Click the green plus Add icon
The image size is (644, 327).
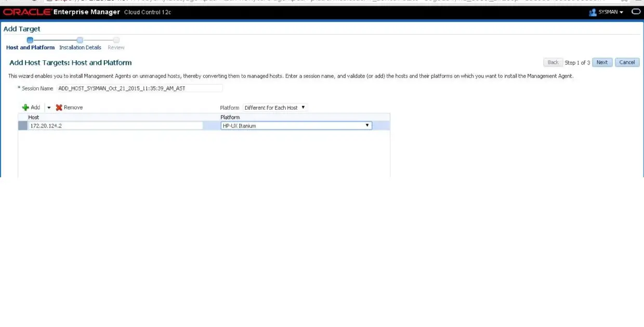pyautogui.click(x=25, y=108)
